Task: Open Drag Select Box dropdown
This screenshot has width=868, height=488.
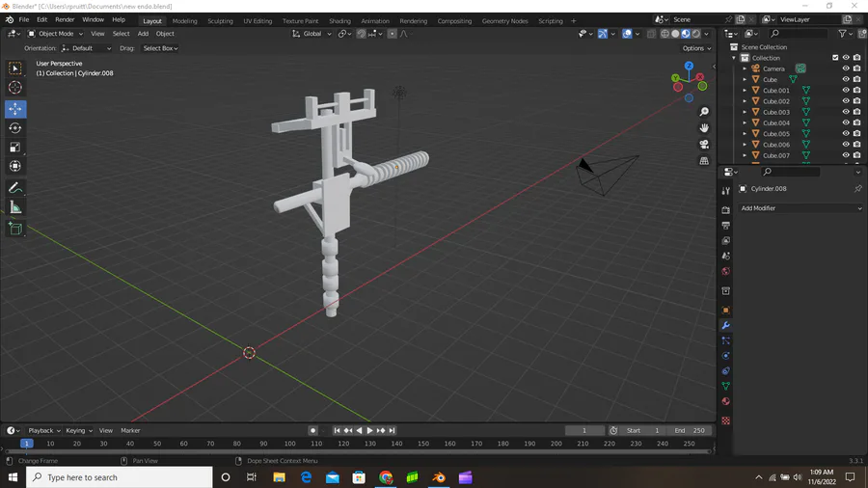Action: pyautogui.click(x=160, y=48)
